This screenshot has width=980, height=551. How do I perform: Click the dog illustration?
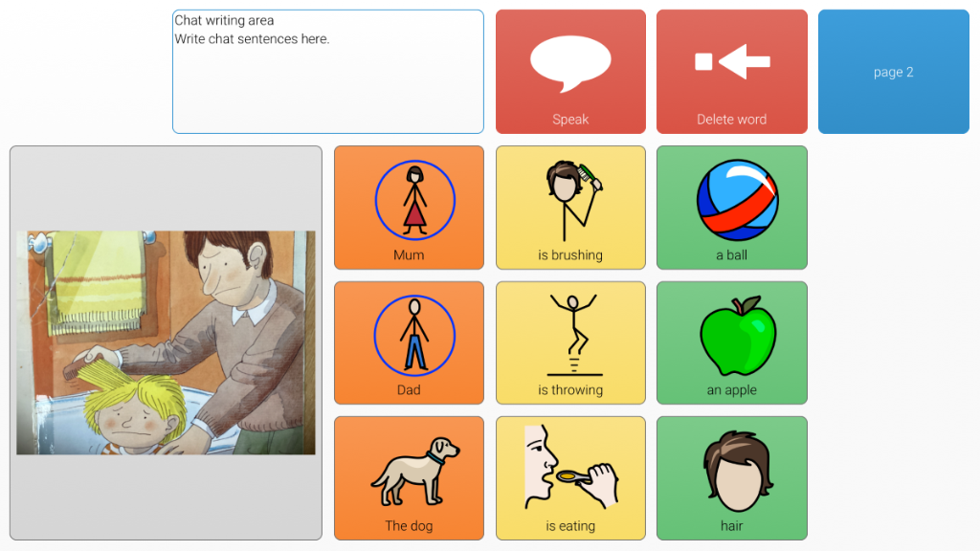point(415,471)
